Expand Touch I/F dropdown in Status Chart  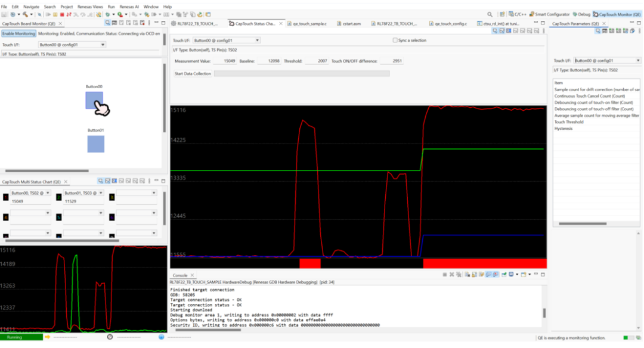pyautogui.click(x=227, y=41)
